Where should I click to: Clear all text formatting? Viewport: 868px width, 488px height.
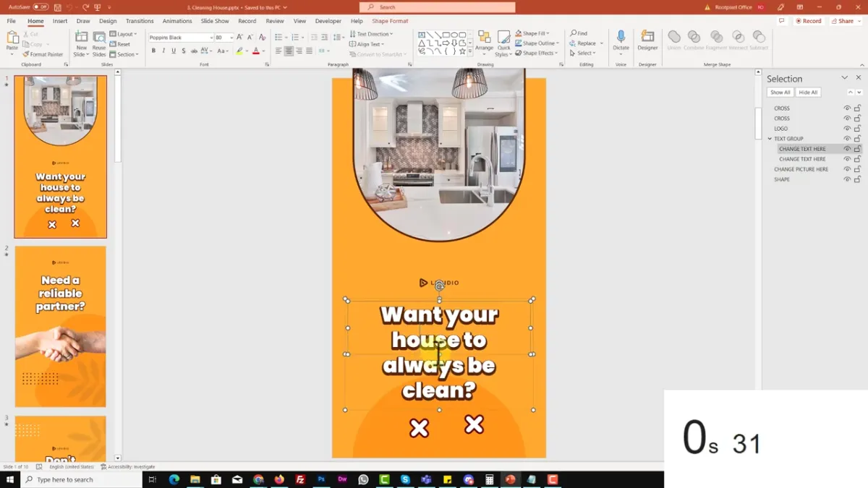pyautogui.click(x=261, y=37)
